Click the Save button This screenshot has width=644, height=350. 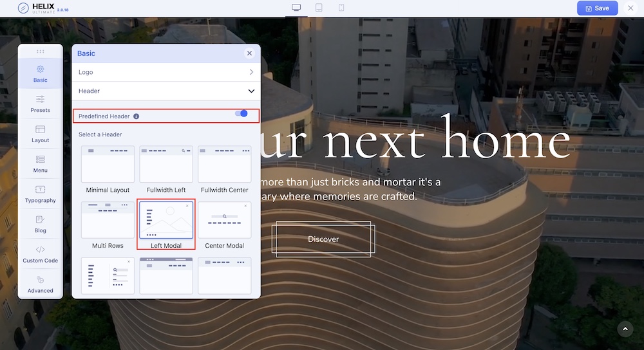point(597,8)
